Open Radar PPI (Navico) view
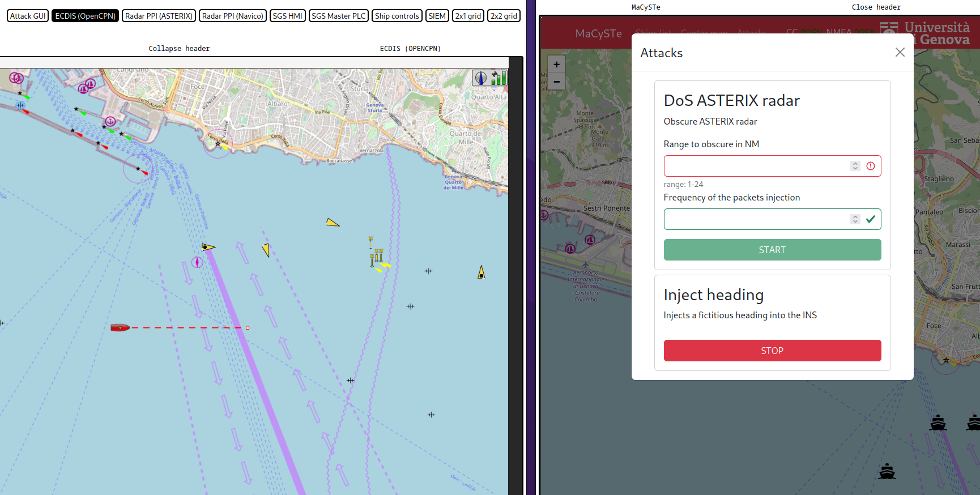This screenshot has width=980, height=495. pos(233,16)
